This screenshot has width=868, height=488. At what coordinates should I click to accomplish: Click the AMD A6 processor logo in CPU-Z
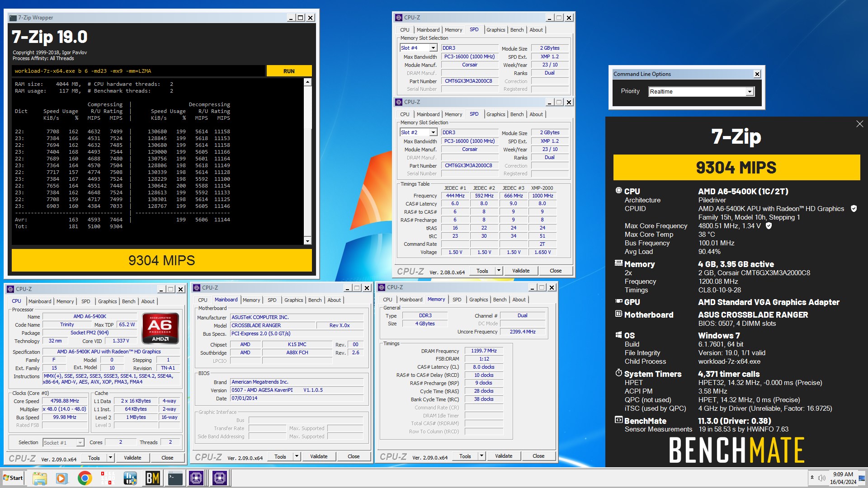pos(160,328)
